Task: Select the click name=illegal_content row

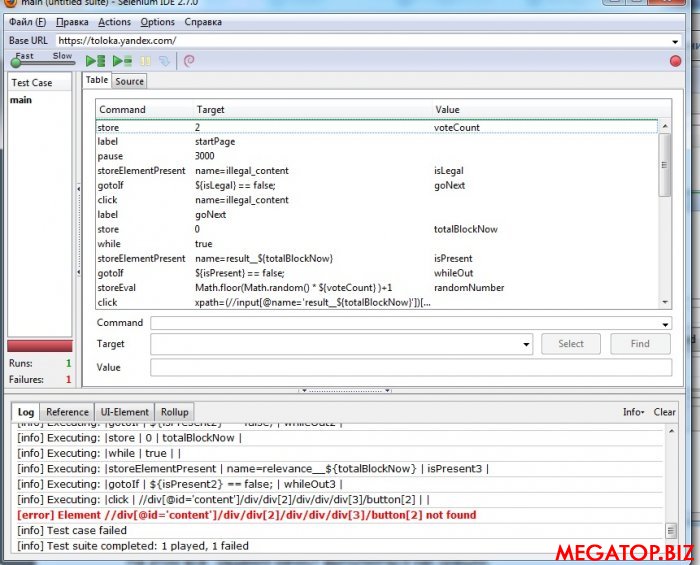Action: (x=377, y=200)
